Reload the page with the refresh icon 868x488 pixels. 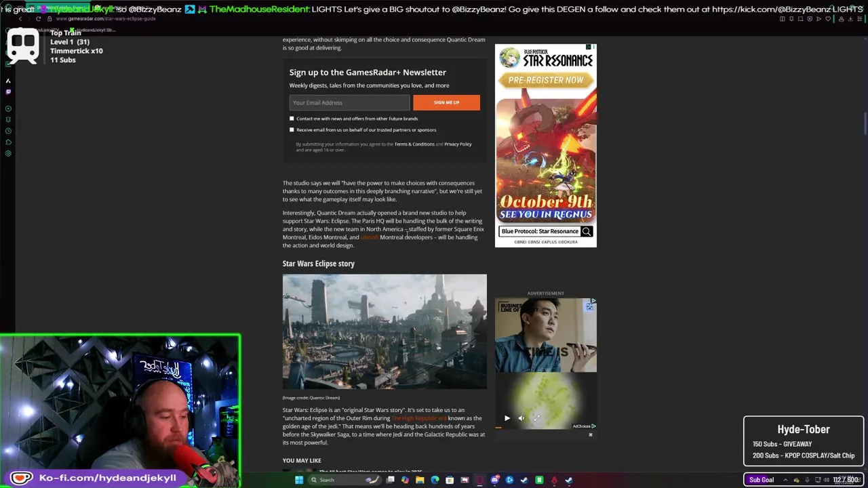click(38, 19)
